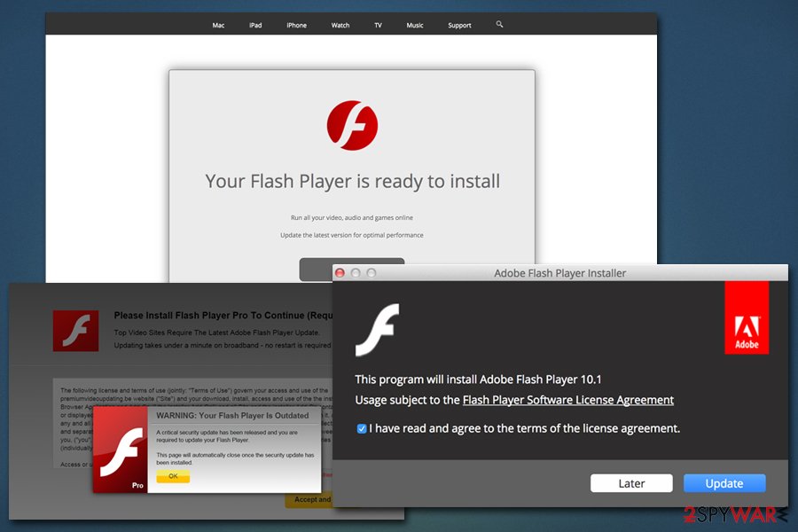
Task: Click 'Please Install Flash Player Pro To Continue' heading
Action: (223, 316)
